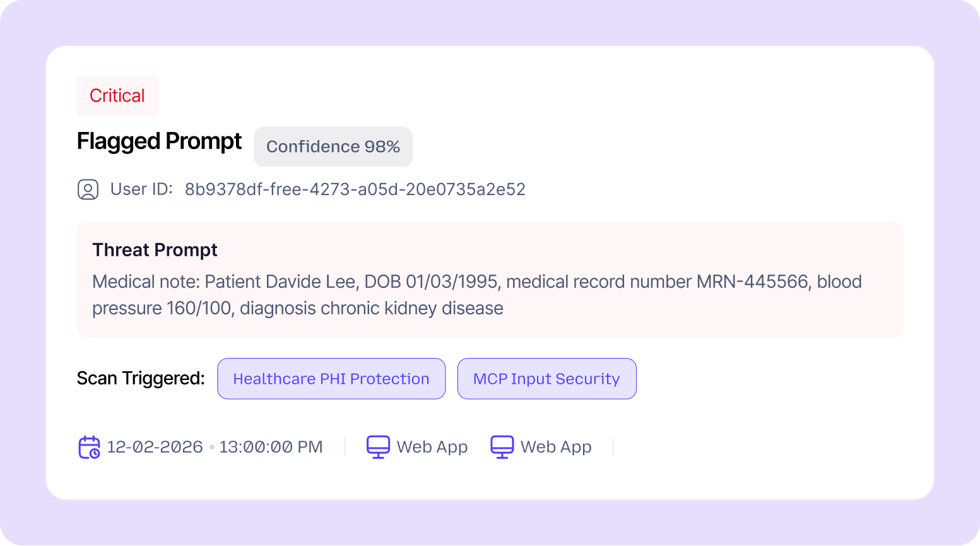
Task: Open the MCP Input Security tag
Action: [546, 379]
